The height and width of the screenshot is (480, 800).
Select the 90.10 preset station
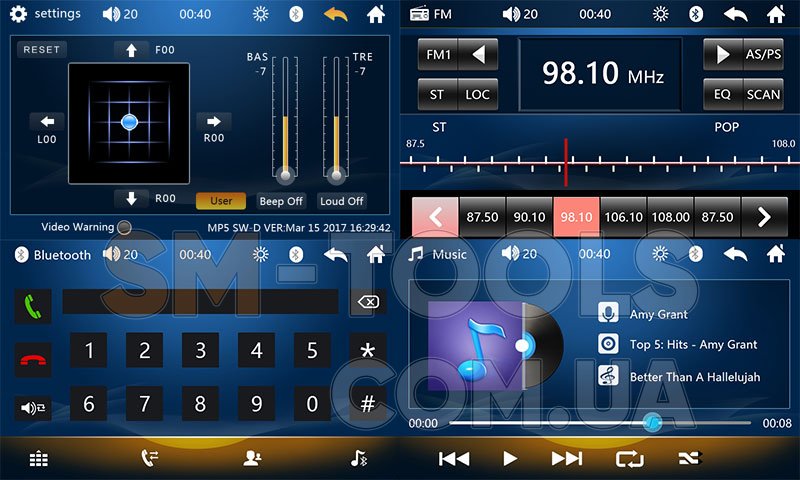[x=529, y=217]
